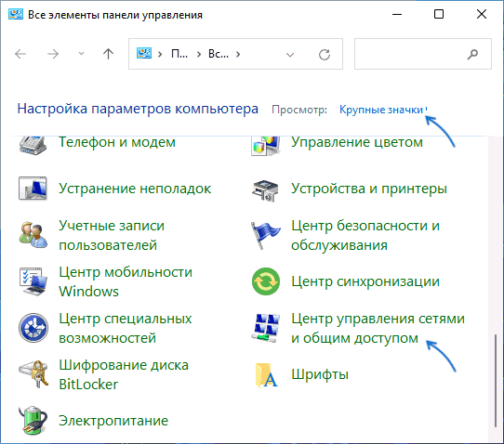Open 'Центр синхронизации'
The width and height of the screenshot is (504, 444).
365,281
